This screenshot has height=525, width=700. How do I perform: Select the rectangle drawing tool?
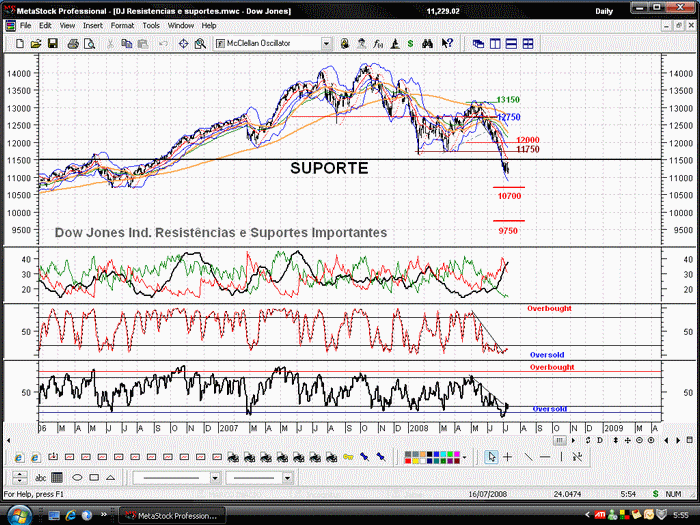pyautogui.click(x=94, y=478)
